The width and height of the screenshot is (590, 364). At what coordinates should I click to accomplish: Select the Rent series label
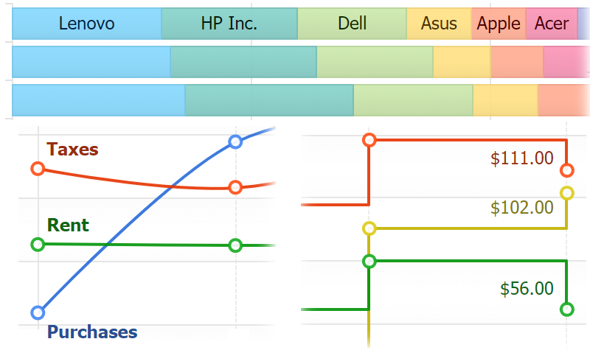[68, 225]
